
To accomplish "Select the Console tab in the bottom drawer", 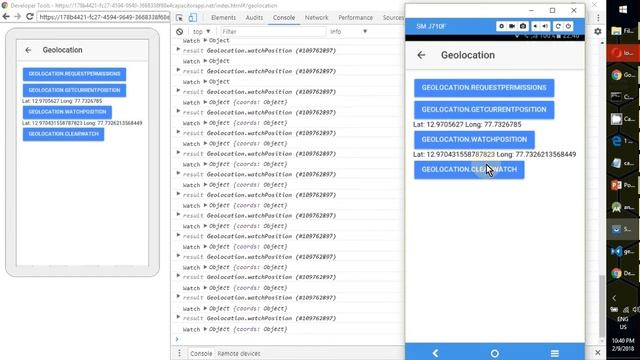I will [201, 353].
